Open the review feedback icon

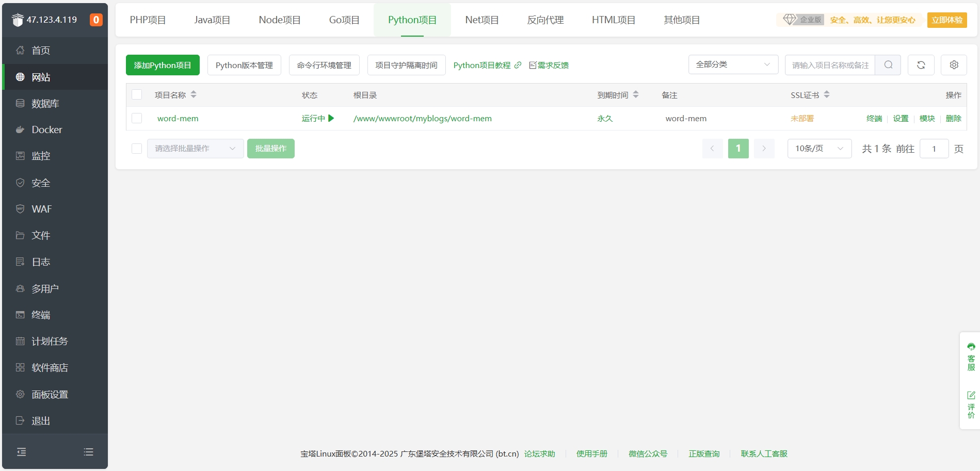tap(971, 404)
